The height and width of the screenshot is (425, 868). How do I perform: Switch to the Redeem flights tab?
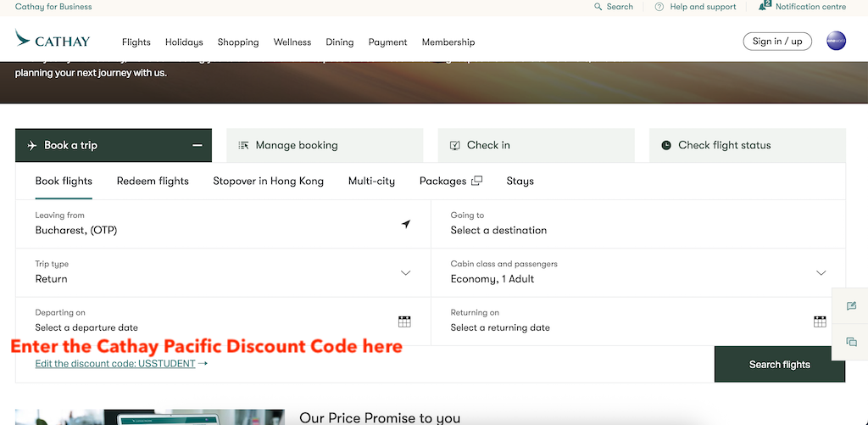point(153,182)
